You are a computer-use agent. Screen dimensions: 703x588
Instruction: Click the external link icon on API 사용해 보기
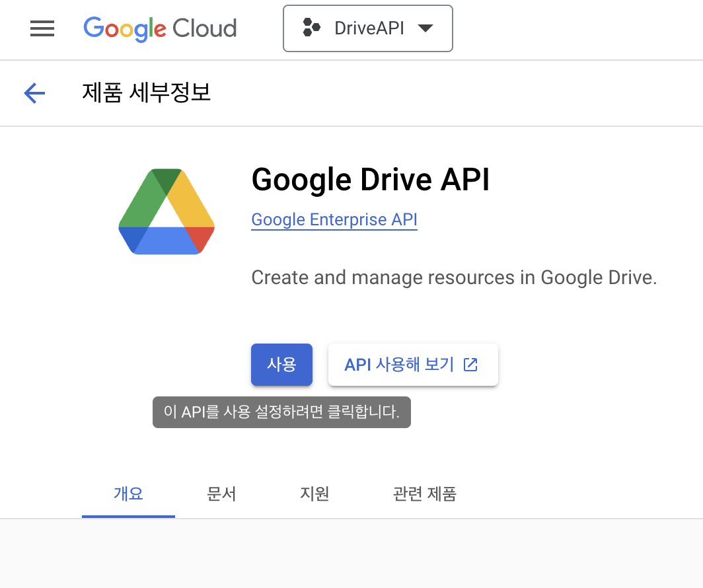click(470, 365)
